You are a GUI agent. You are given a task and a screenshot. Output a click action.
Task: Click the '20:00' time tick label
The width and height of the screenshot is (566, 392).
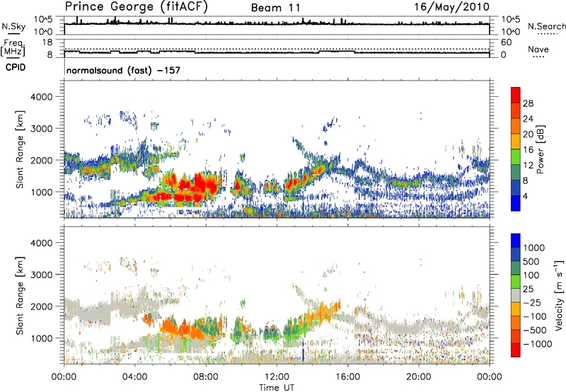click(x=419, y=377)
